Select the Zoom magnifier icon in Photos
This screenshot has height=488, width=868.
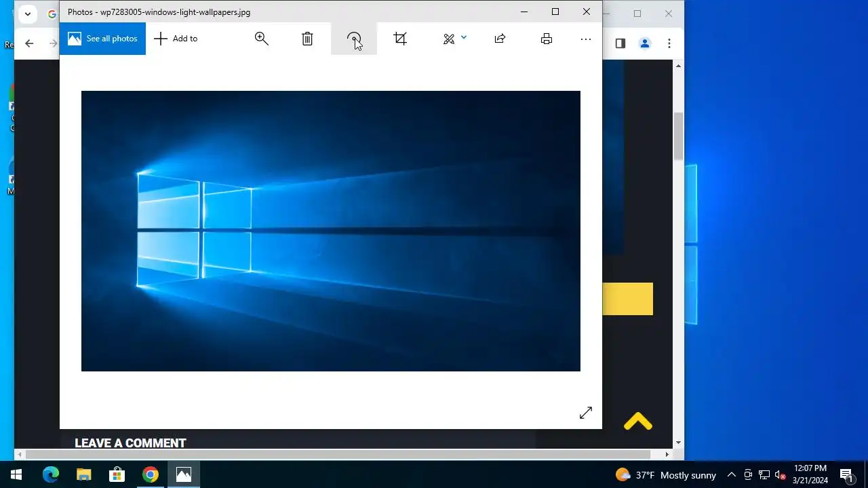point(262,39)
